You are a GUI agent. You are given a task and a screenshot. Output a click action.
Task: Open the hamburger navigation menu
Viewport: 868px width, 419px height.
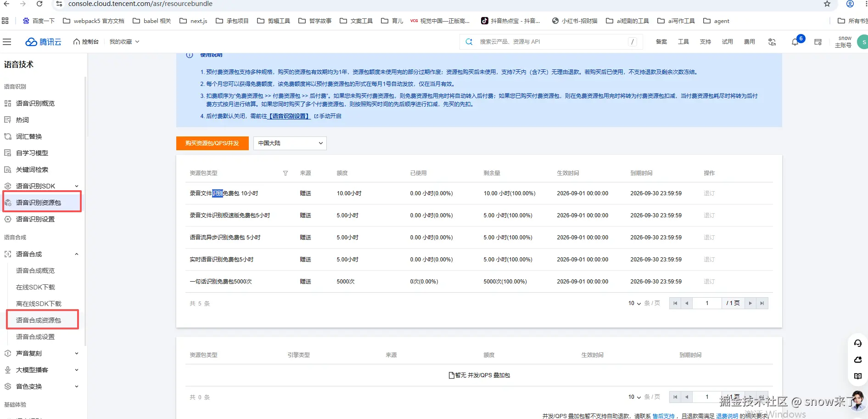tap(7, 42)
